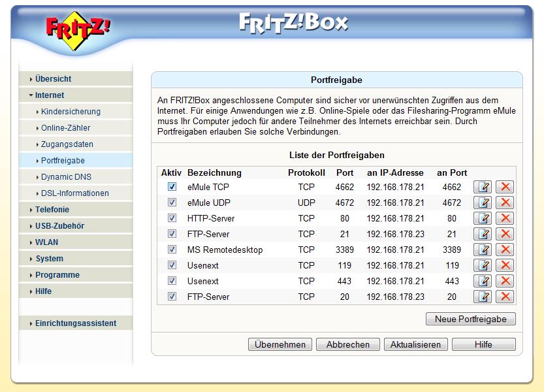The image size is (544, 392).
Task: Open Kindersicherung under Internet
Action: coord(76,112)
